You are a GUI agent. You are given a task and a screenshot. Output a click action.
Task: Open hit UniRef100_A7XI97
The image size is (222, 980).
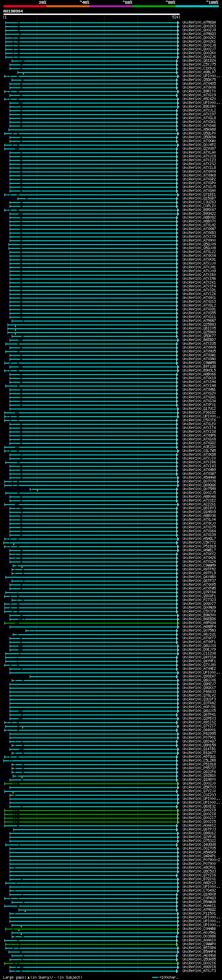tap(199, 114)
